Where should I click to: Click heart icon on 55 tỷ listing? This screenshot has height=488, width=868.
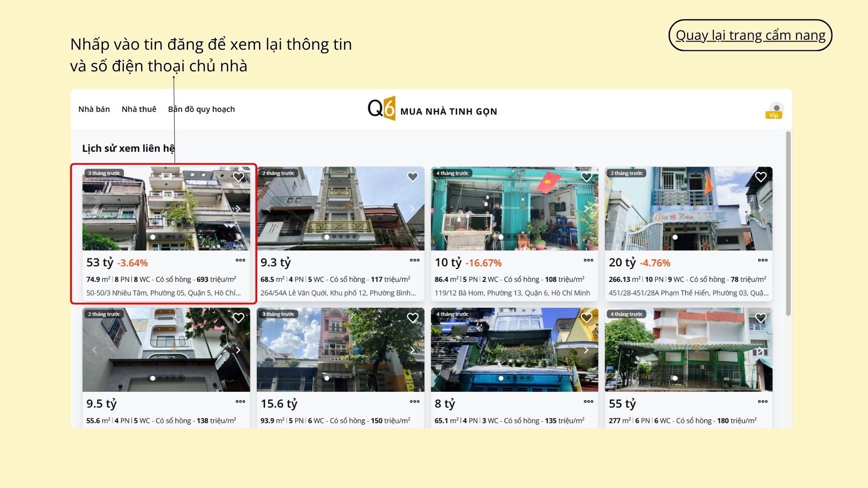[x=760, y=318]
